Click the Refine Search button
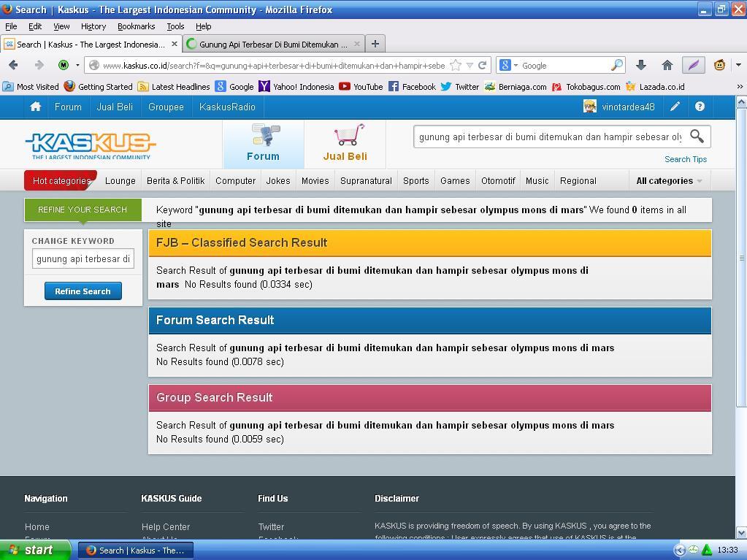747x560 pixels. click(83, 291)
